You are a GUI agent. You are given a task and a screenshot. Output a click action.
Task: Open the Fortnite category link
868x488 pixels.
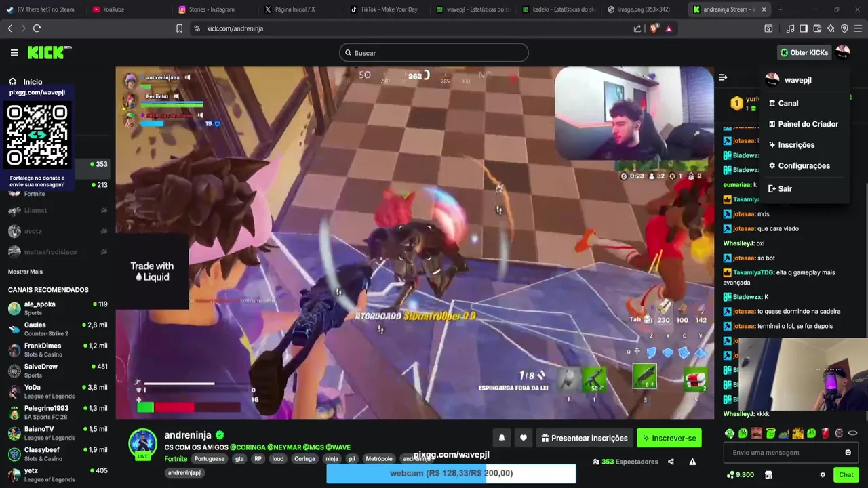176,459
